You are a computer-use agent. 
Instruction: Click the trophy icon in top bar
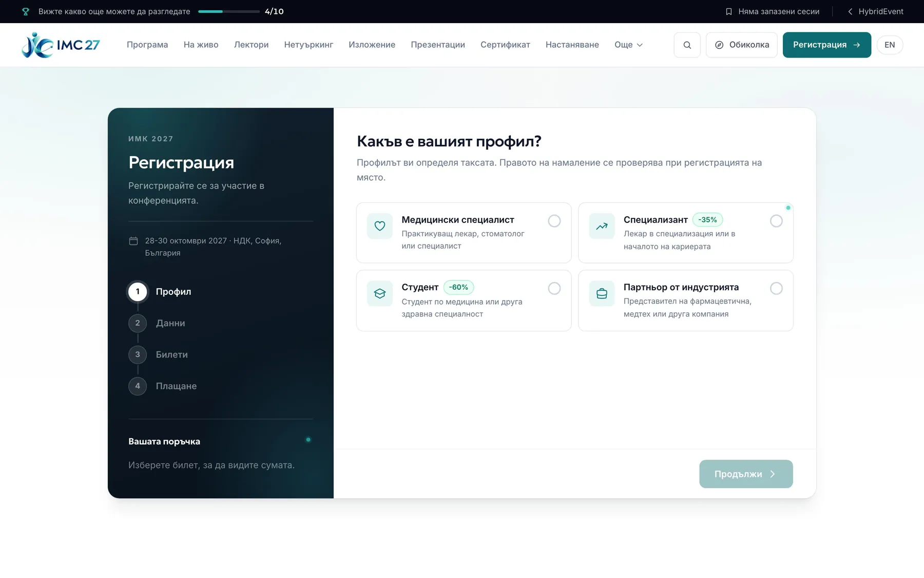point(26,11)
